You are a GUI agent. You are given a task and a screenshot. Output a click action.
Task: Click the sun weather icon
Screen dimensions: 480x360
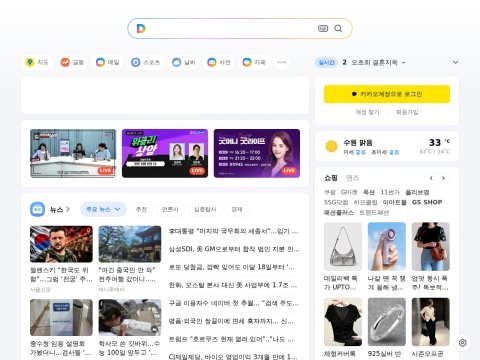[331, 146]
